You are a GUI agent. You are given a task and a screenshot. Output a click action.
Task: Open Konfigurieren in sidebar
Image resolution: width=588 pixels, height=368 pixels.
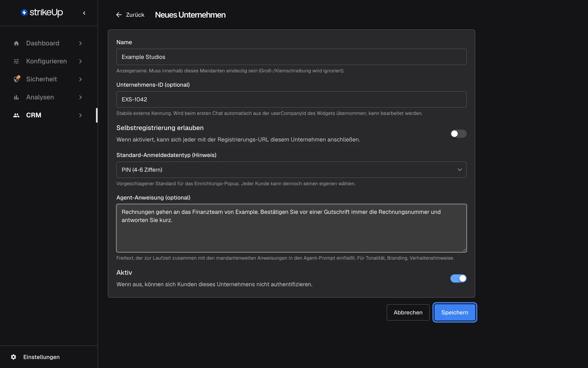tap(48, 61)
